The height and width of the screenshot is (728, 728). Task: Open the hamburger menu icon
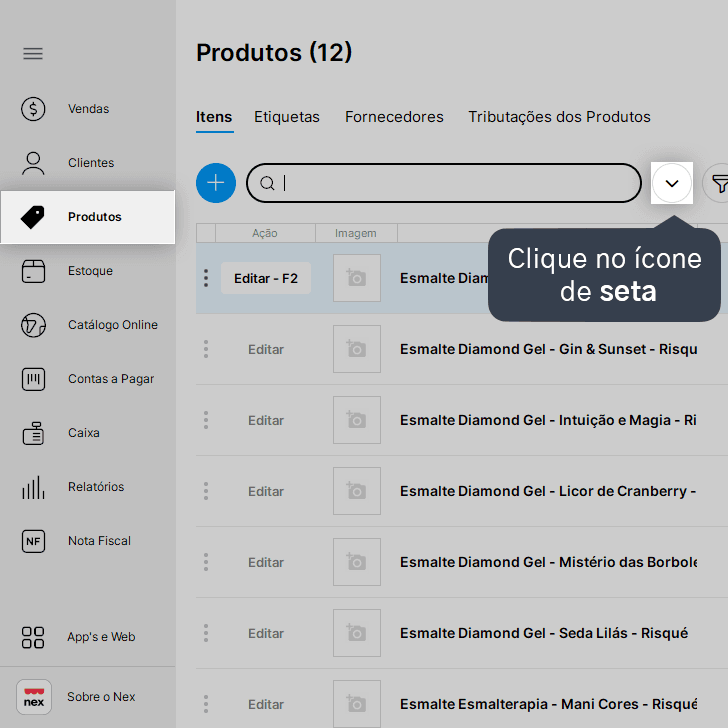(x=33, y=54)
